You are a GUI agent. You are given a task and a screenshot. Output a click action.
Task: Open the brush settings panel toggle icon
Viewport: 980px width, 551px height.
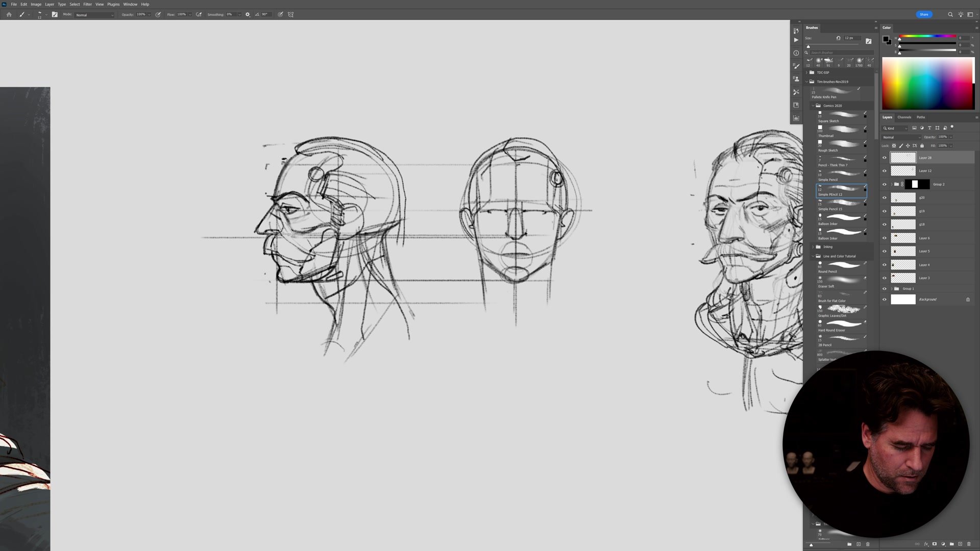point(55,15)
